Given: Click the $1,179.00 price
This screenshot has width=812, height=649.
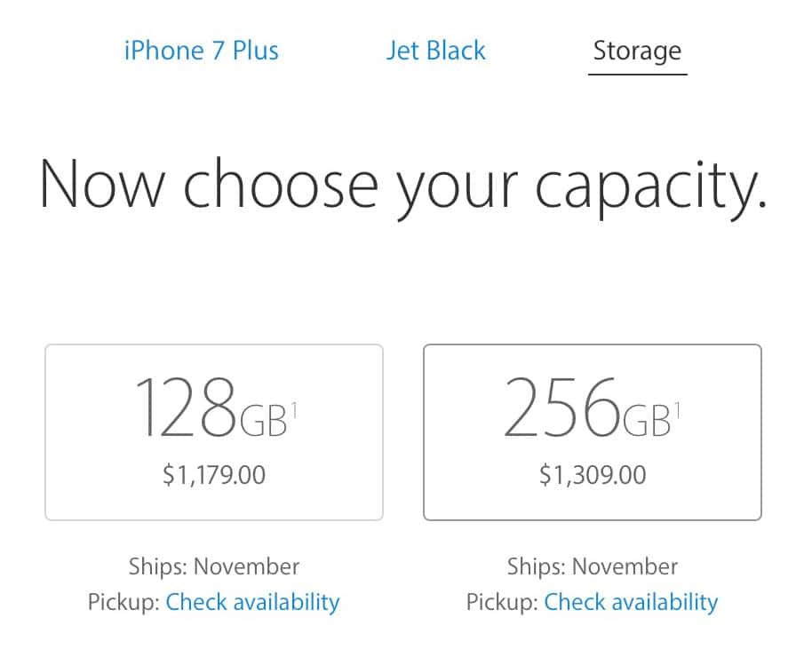Looking at the screenshot, I should click(x=214, y=475).
